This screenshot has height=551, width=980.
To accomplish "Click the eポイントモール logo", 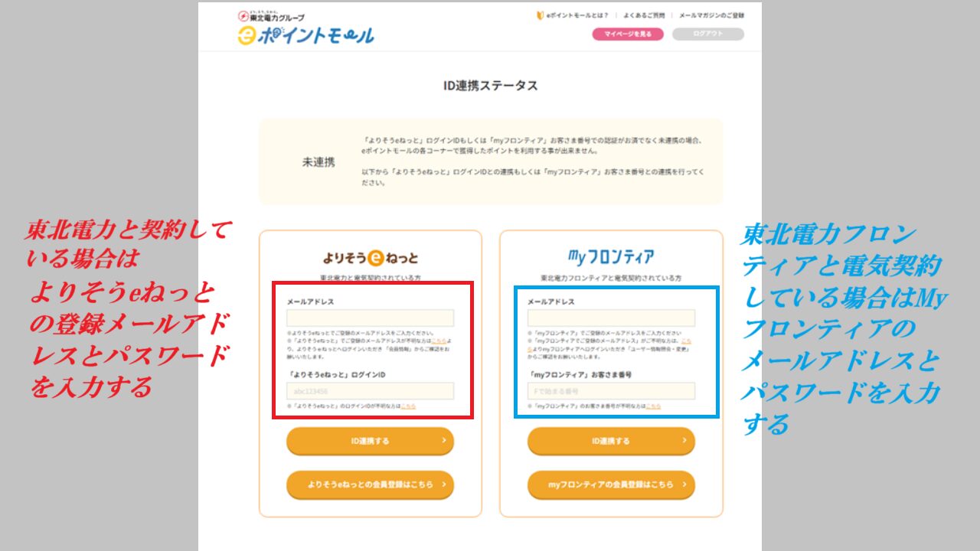I will tap(305, 35).
